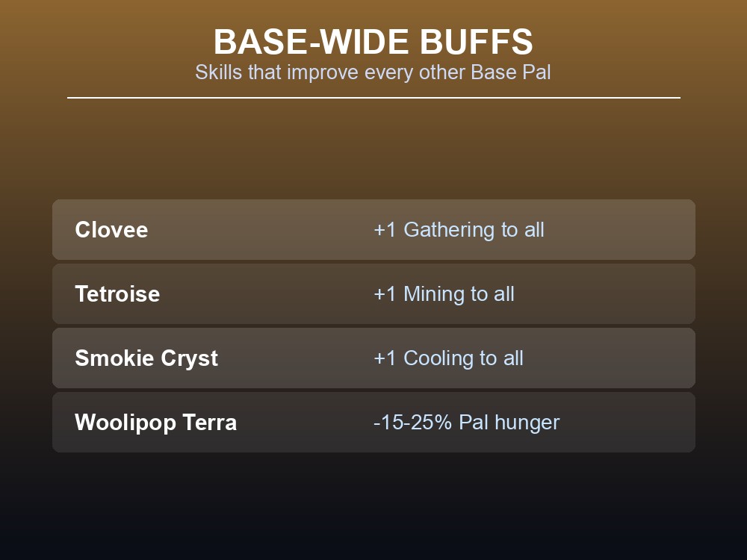Screen dimensions: 747x560
Task: Click the word Terra in the last row
Action: coord(210,423)
